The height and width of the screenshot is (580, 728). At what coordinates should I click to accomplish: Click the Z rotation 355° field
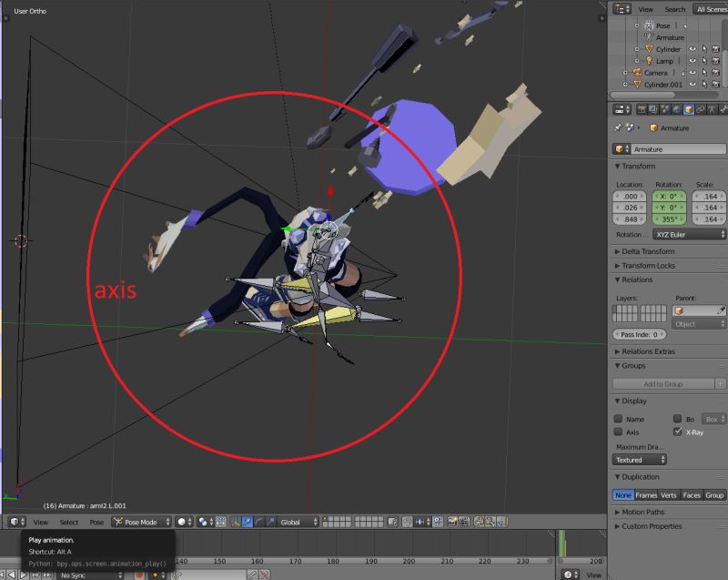coord(669,219)
